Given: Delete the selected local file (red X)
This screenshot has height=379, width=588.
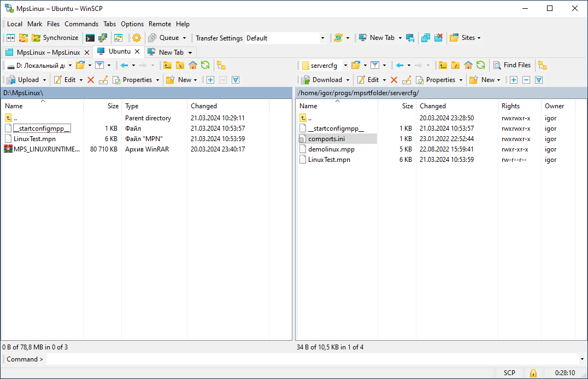Looking at the screenshot, I should [x=90, y=80].
